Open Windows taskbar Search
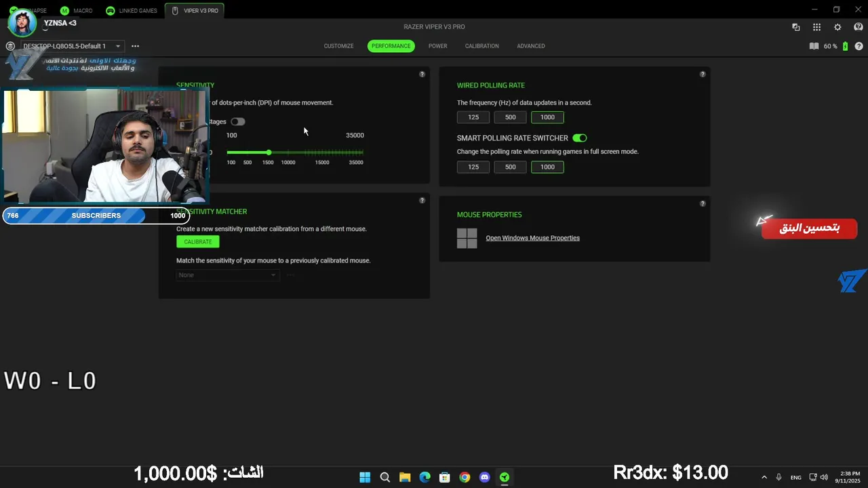The image size is (868, 488). click(x=384, y=477)
